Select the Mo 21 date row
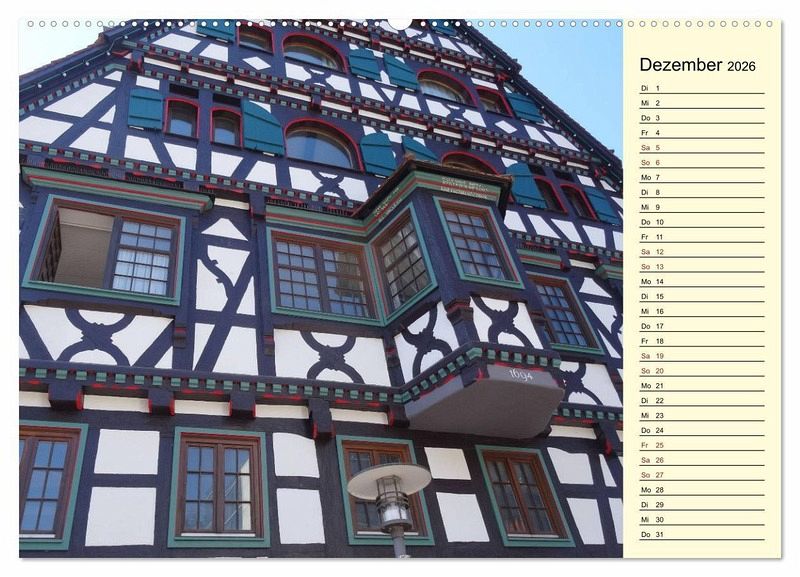Viewport: 800px width, 577px height. tap(702, 386)
